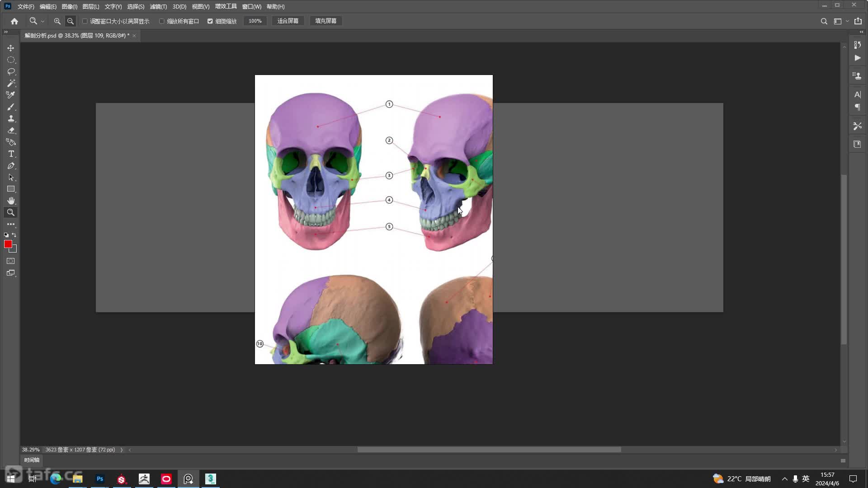Select the Paint Bucket tool

(x=11, y=142)
